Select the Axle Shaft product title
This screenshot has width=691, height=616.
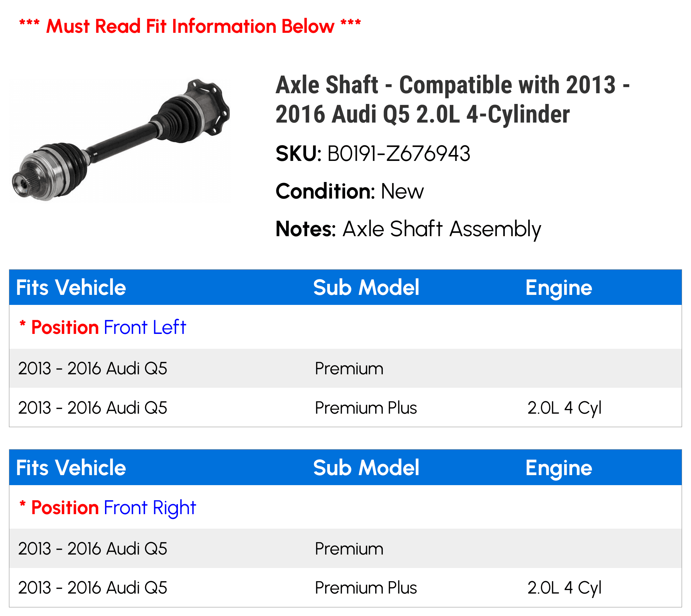pos(453,99)
